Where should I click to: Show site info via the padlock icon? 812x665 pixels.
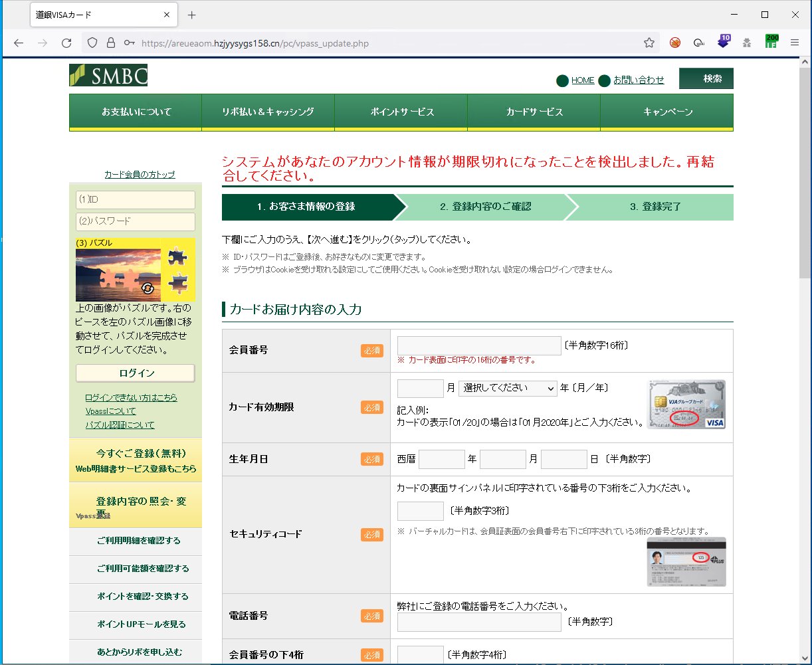(x=110, y=43)
